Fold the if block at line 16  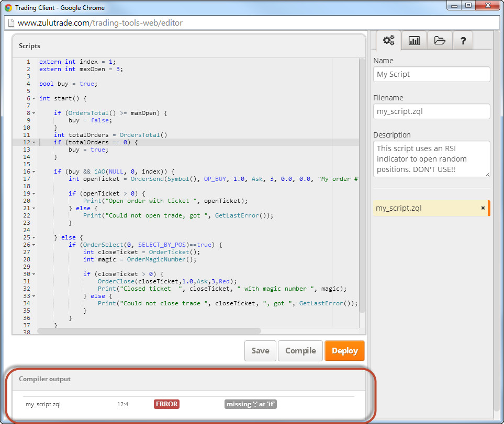click(34, 171)
